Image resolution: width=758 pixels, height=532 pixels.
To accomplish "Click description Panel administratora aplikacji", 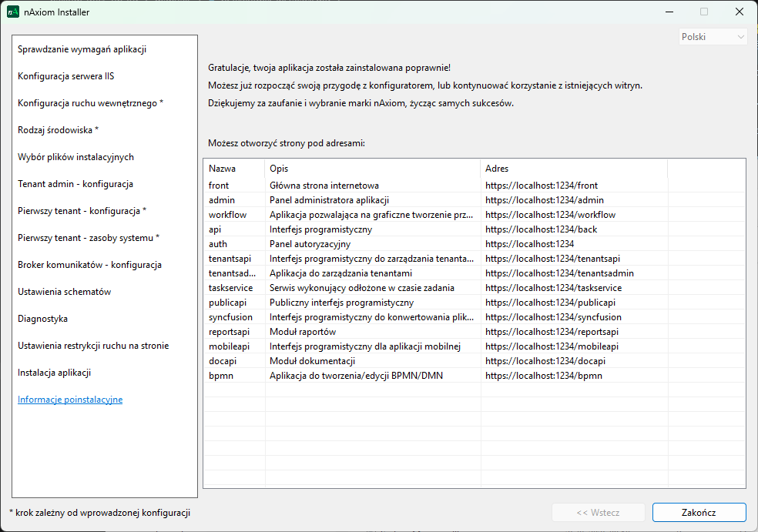I will click(329, 200).
